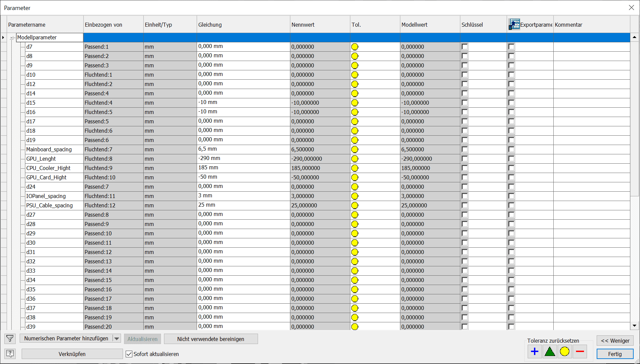Edit equation 185 mm of CPU_Cooler_Hight
Viewport: 640px width, 364px height.
[243, 168]
